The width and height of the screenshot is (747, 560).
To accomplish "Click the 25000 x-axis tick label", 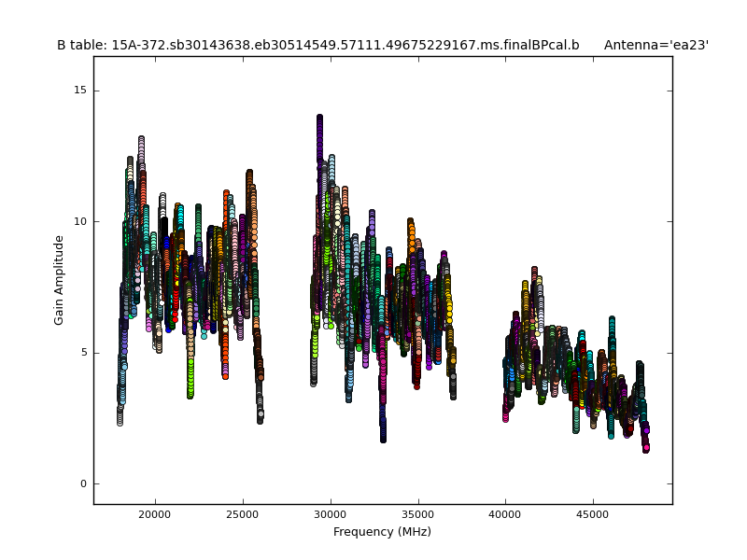I will pyautogui.click(x=242, y=514).
